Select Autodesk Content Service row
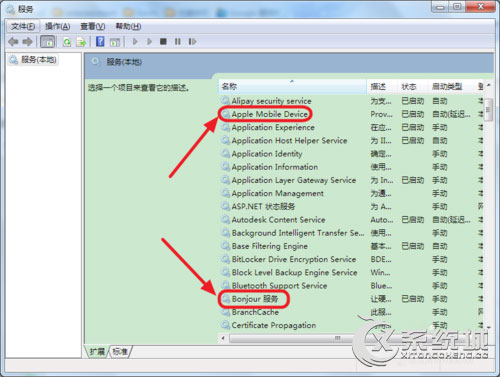This screenshot has height=377, width=500. tap(352, 220)
